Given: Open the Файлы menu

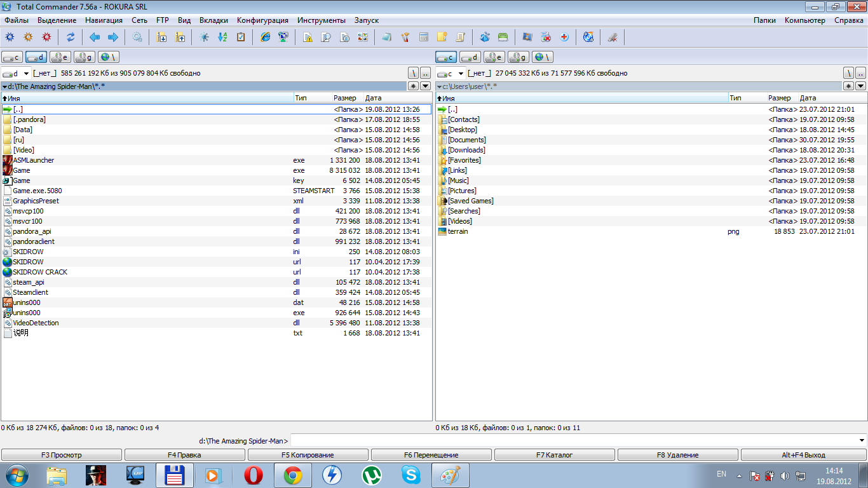Looking at the screenshot, I should pyautogui.click(x=17, y=20).
